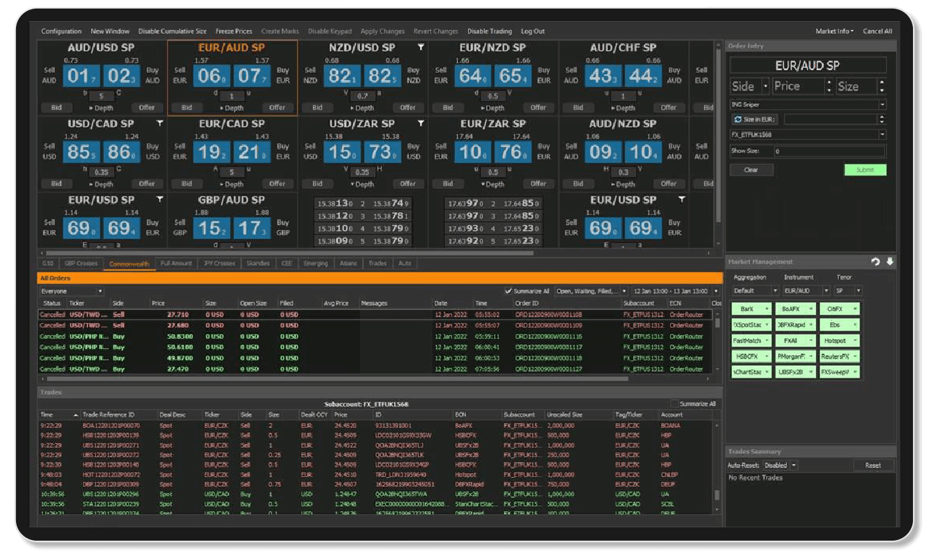This screenshot has width=935, height=560.
Task: Click the filter icon on USD/ZAR SP tile
Action: pyautogui.click(x=421, y=123)
